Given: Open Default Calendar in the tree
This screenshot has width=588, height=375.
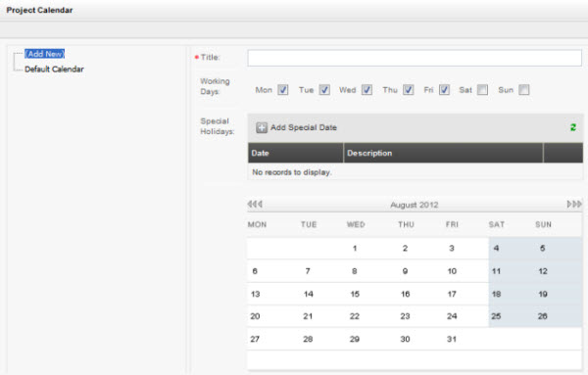Looking at the screenshot, I should 54,70.
